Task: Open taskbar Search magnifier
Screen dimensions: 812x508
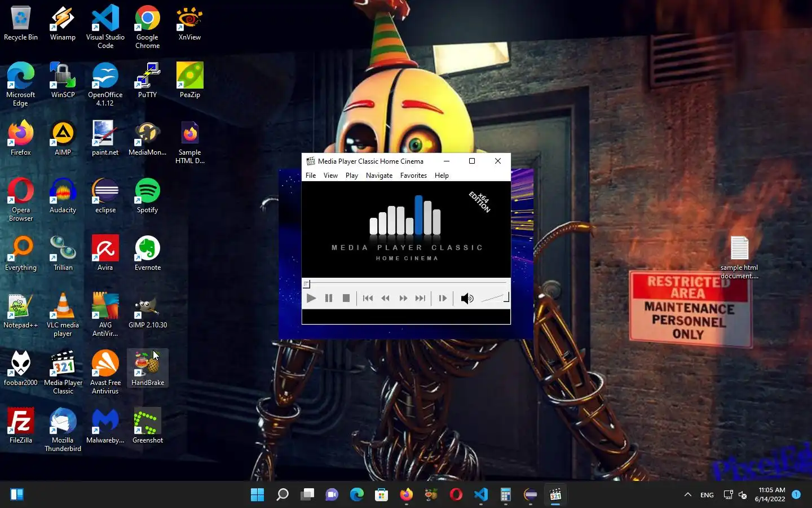Action: pos(282,495)
